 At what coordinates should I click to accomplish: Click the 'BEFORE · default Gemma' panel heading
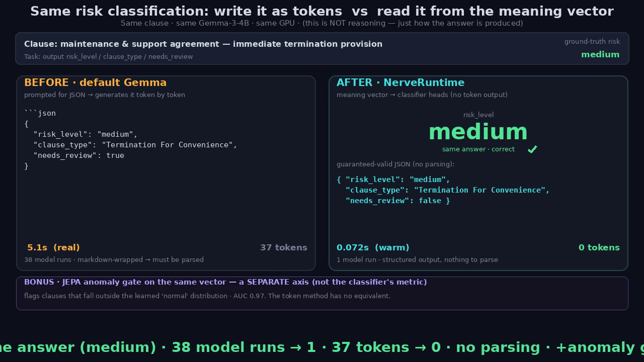tap(95, 82)
